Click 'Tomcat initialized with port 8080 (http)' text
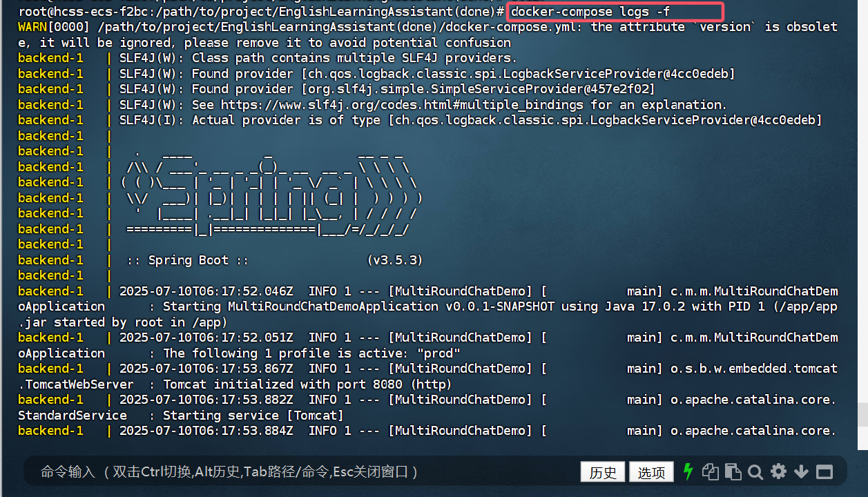This screenshot has height=497, width=868. pyautogui.click(x=307, y=384)
